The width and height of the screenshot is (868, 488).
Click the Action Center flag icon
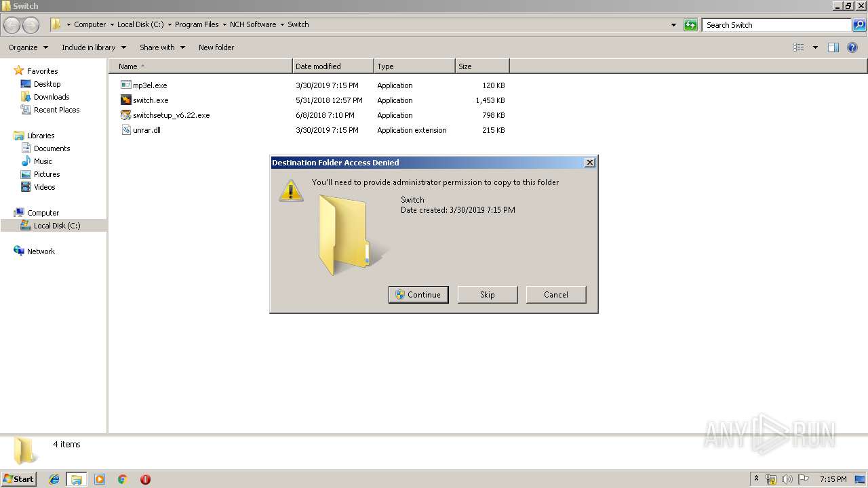[x=804, y=479]
